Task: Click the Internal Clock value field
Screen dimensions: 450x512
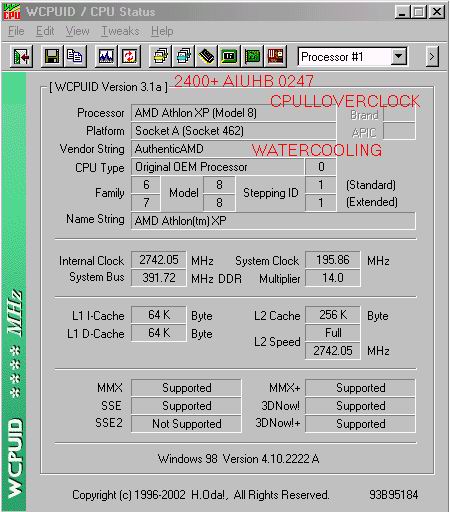Action: click(x=159, y=260)
